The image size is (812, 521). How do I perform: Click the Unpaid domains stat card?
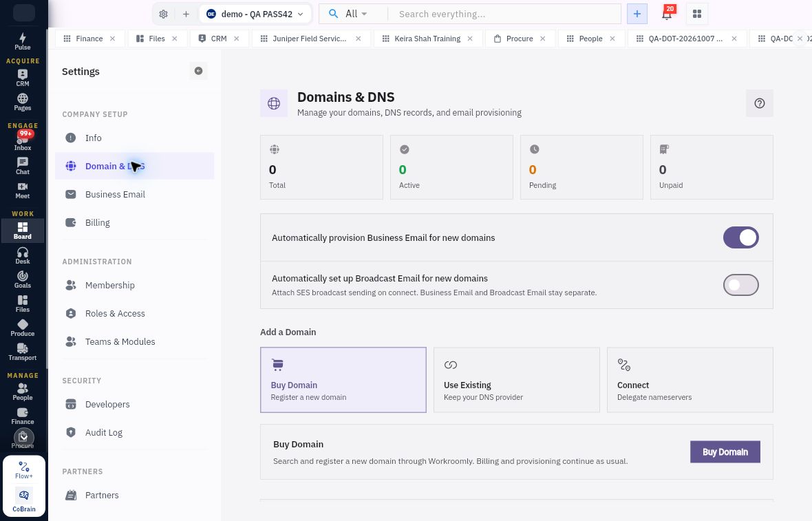712,167
